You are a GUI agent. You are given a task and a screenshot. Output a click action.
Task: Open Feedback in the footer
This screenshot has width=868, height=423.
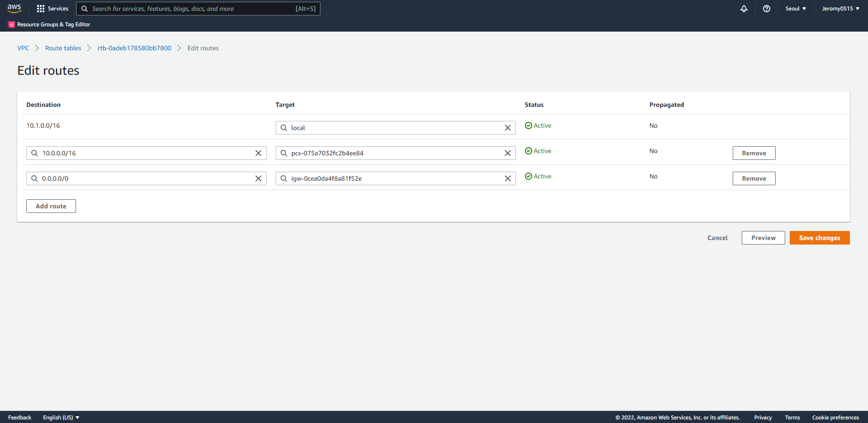[19, 418]
